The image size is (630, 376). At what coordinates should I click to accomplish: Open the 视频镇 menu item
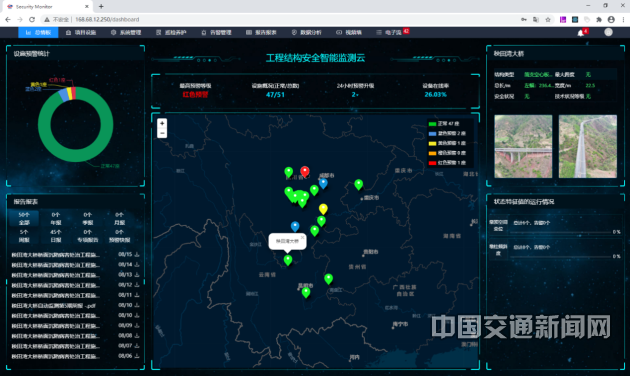tap(349, 33)
